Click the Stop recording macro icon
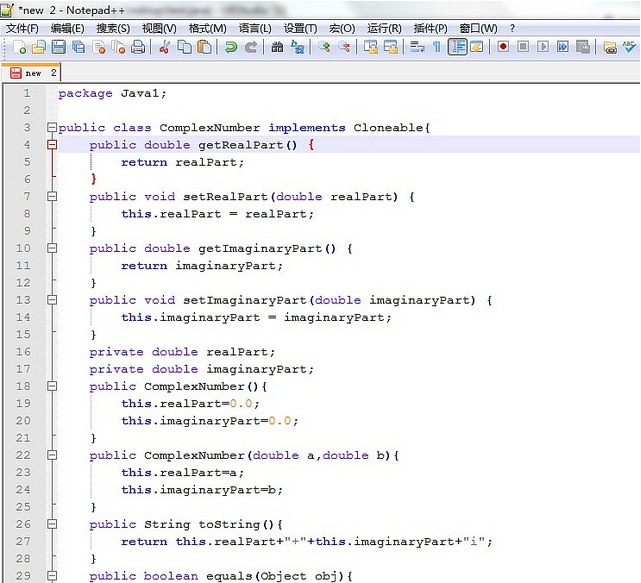This screenshot has width=641, height=583. (x=523, y=47)
